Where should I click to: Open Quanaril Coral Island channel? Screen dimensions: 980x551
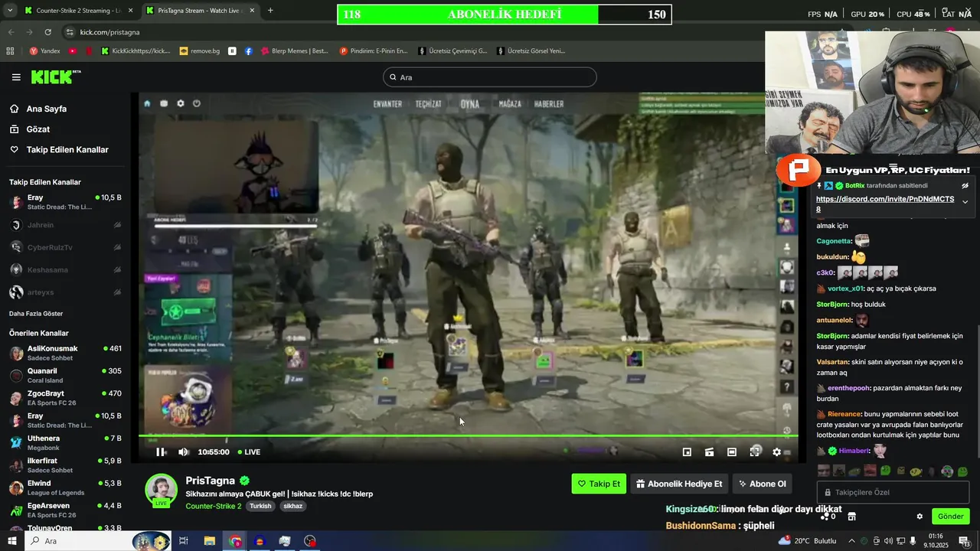pyautogui.click(x=65, y=376)
